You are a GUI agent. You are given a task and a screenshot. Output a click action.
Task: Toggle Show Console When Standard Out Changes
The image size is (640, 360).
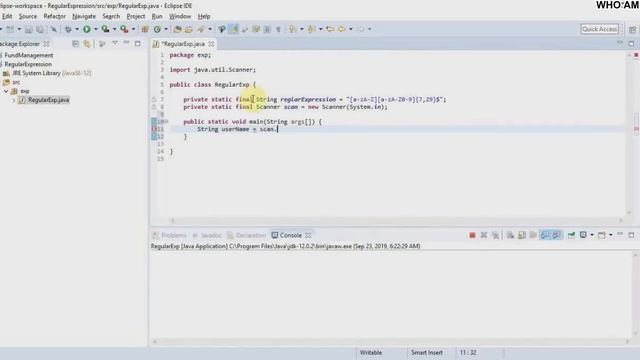545,235
